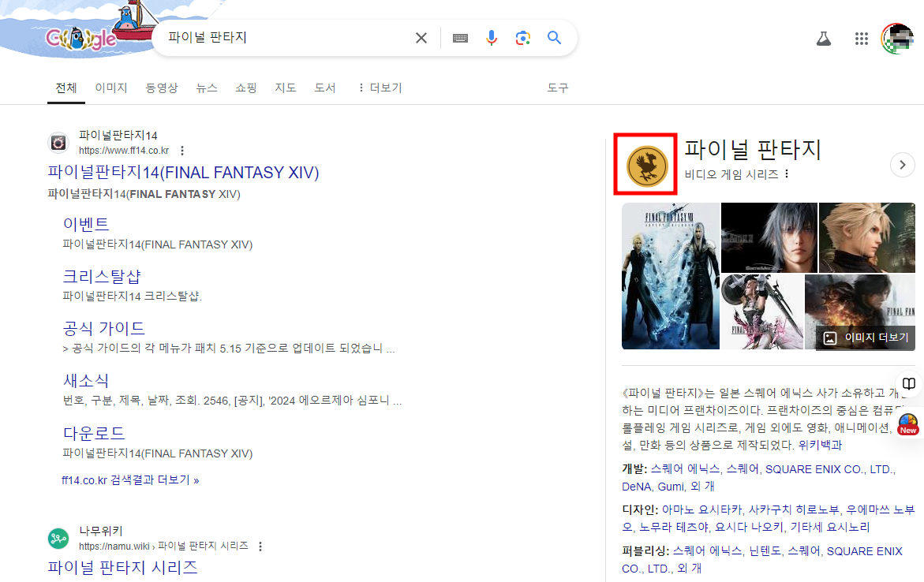The height and width of the screenshot is (582, 924).
Task: Switch to the 도서 tab
Action: (x=324, y=88)
